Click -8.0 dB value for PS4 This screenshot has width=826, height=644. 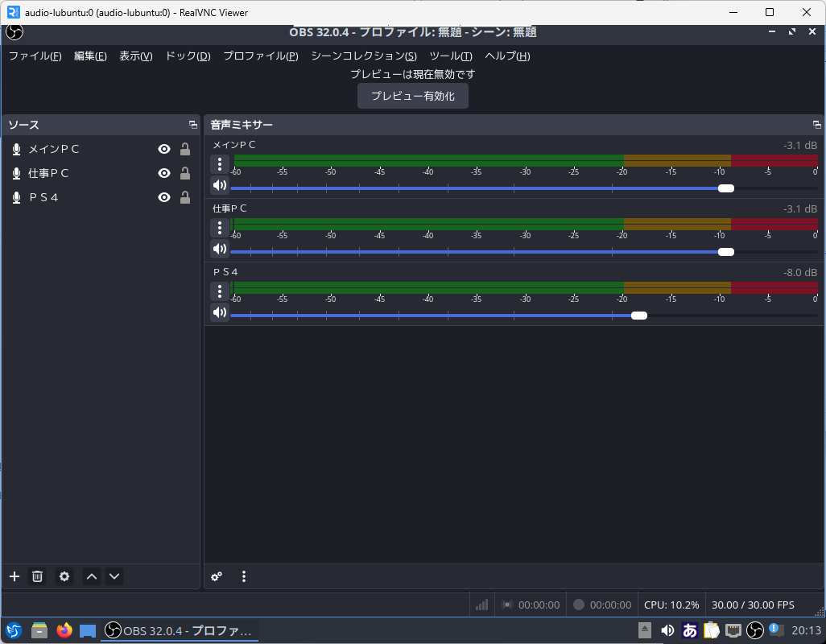click(799, 273)
